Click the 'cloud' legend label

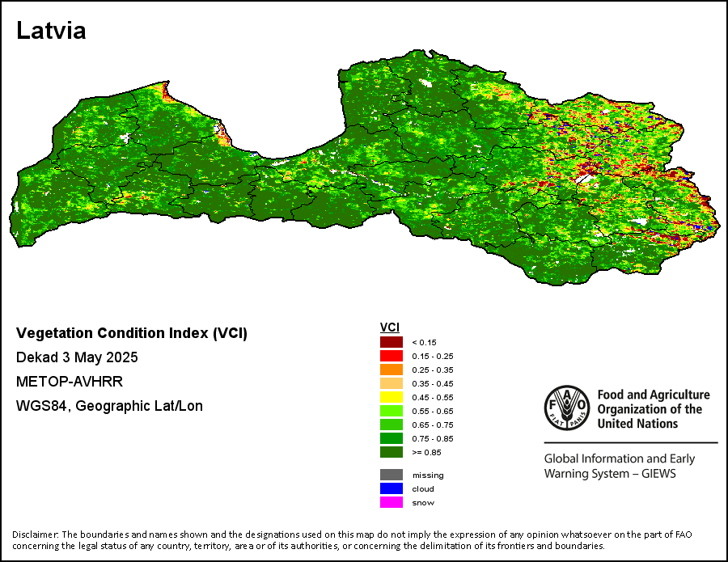coord(423,488)
